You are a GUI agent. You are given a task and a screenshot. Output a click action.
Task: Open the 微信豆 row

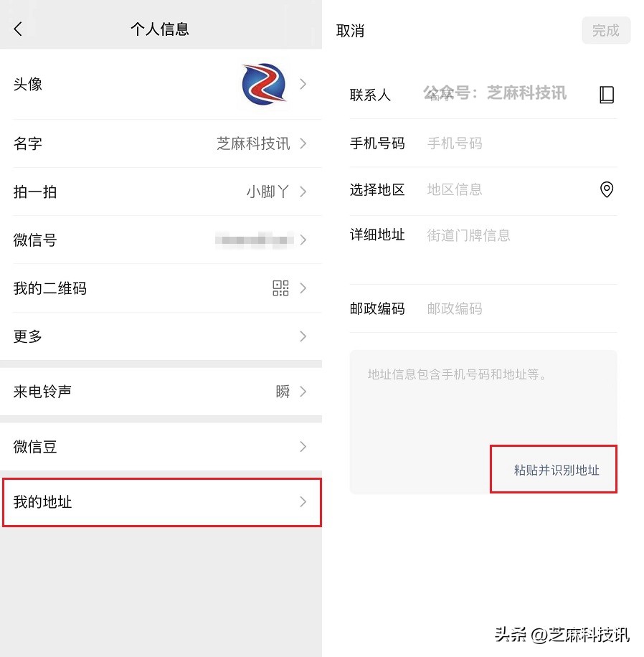(161, 447)
